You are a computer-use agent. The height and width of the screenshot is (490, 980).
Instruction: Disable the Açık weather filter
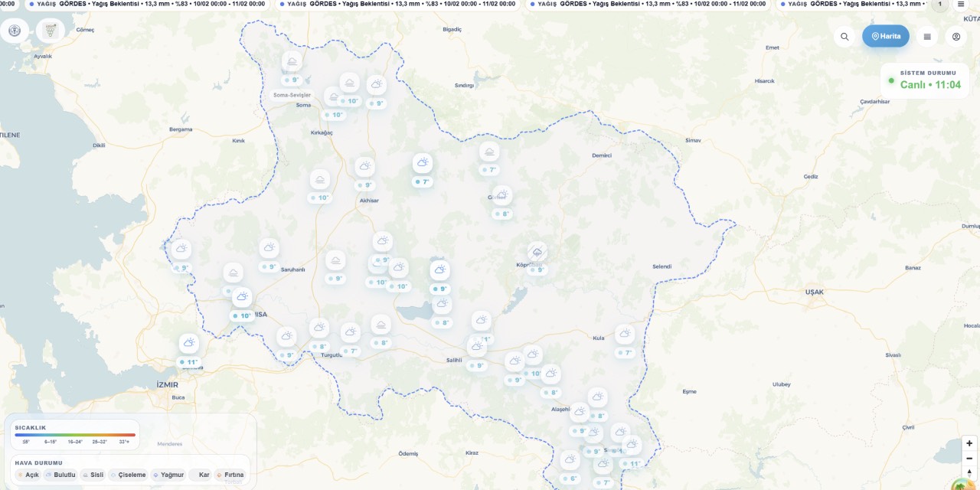pyautogui.click(x=27, y=475)
